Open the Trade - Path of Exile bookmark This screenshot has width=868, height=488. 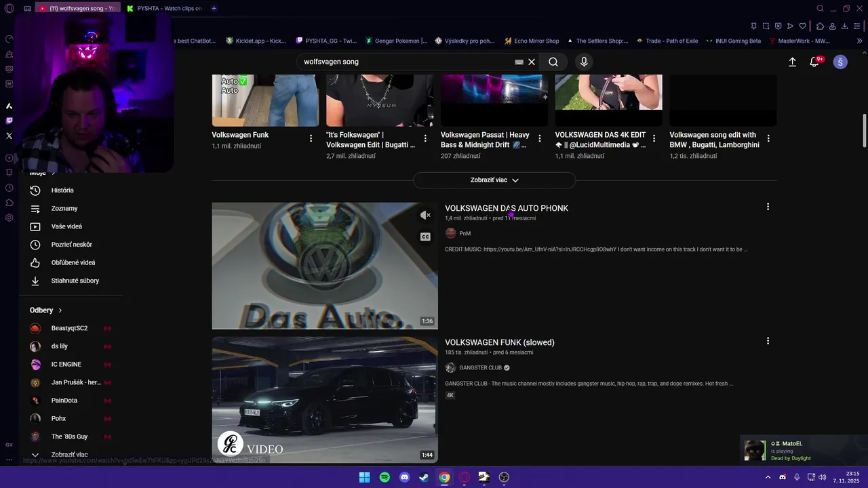tap(667, 41)
